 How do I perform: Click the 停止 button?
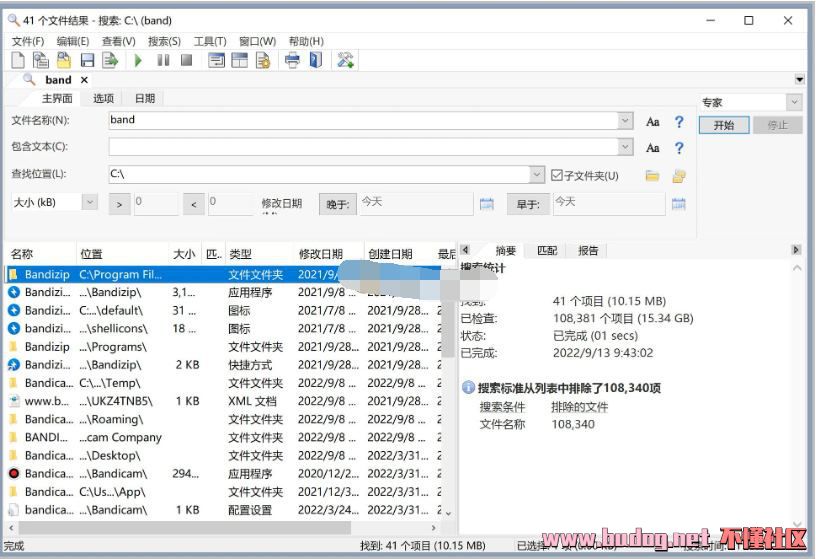tap(777, 125)
